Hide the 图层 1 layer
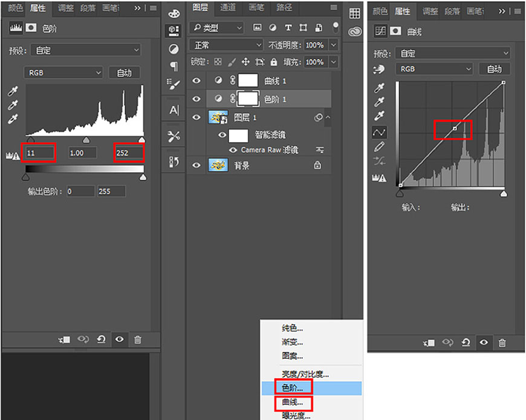Image resolution: width=526 pixels, height=420 pixels. pyautogui.click(x=196, y=117)
